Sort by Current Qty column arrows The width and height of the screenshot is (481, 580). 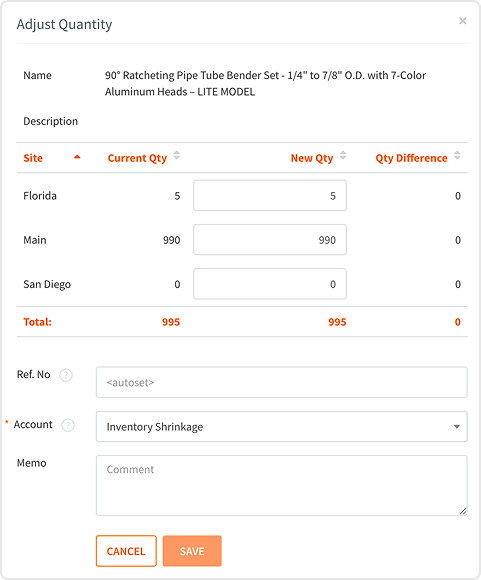[x=177, y=155]
